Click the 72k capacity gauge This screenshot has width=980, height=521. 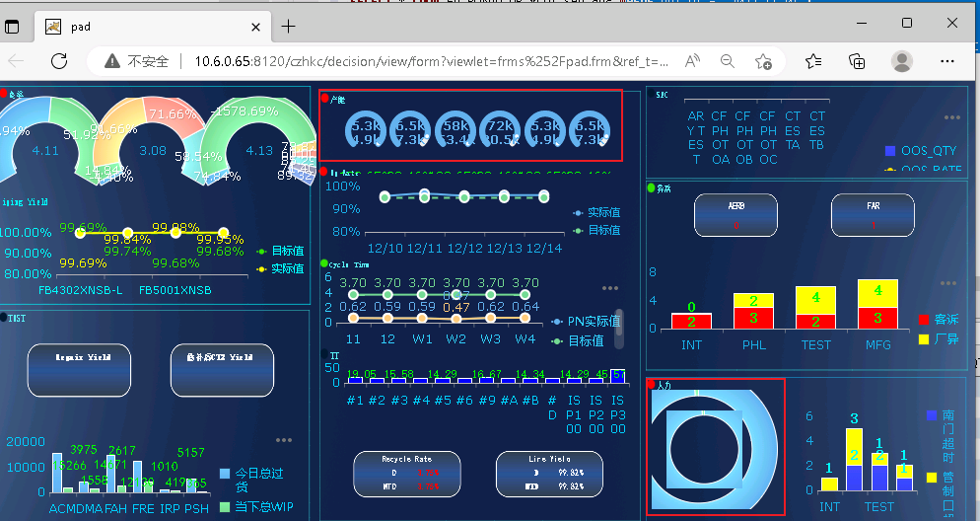[x=501, y=130]
